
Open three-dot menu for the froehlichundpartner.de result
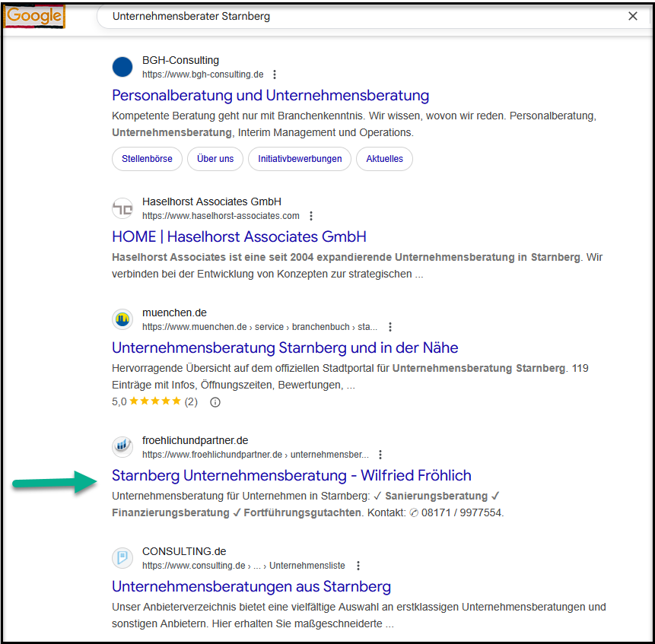(x=380, y=455)
